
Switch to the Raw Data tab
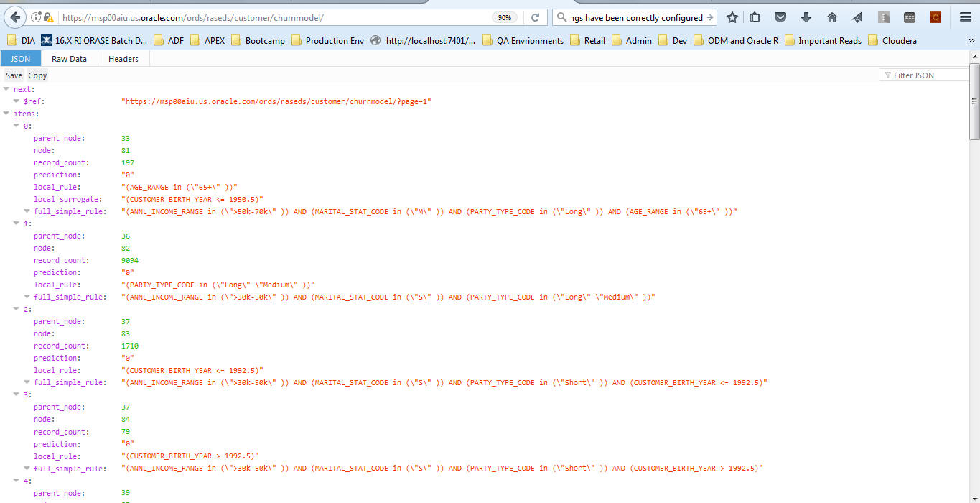[69, 59]
